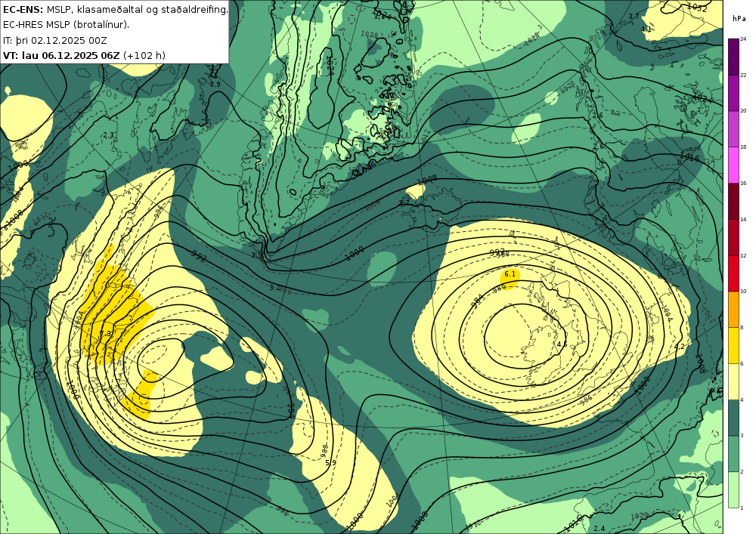Click the legend tick label "24"

click(743, 39)
